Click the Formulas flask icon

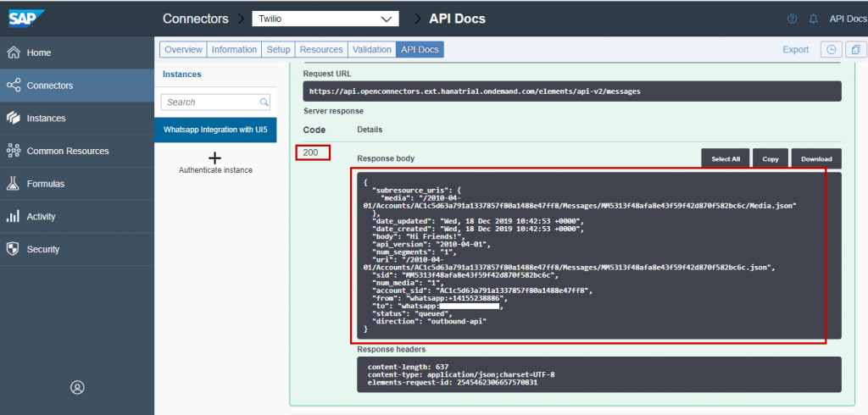point(14,183)
